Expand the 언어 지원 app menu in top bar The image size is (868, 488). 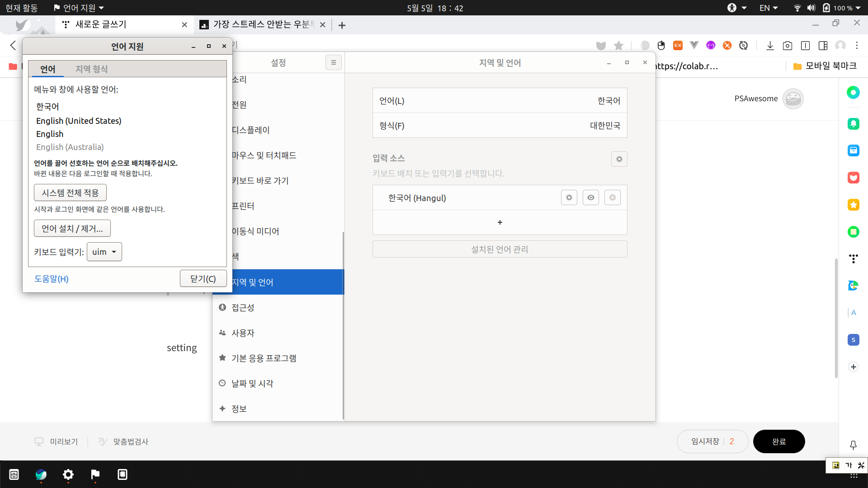[x=79, y=8]
